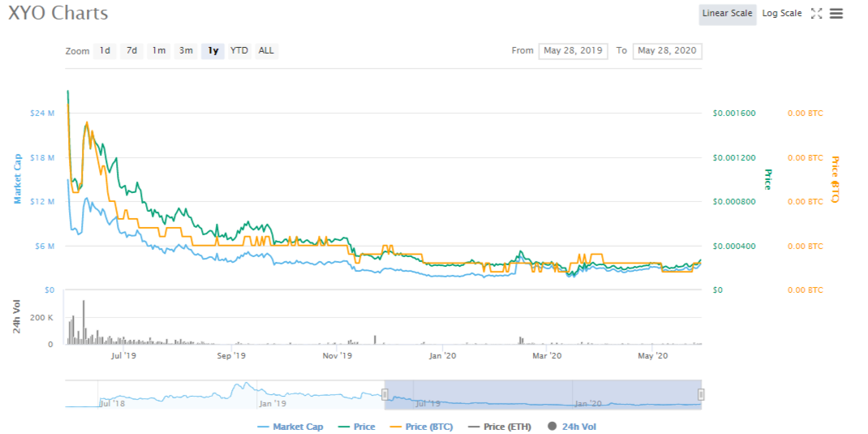Open the hamburger chart menu
Screen dimensions: 868x434
836,14
